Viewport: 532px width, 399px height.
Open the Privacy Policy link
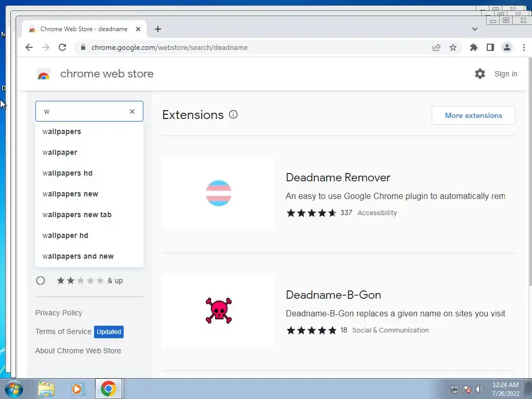point(59,313)
